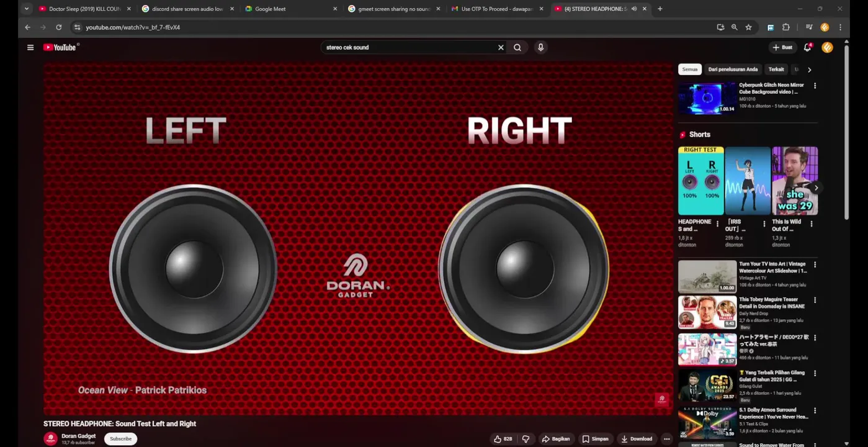This screenshot has width=868, height=447.
Task: Switch to the Google Meet tab
Action: tap(290, 9)
